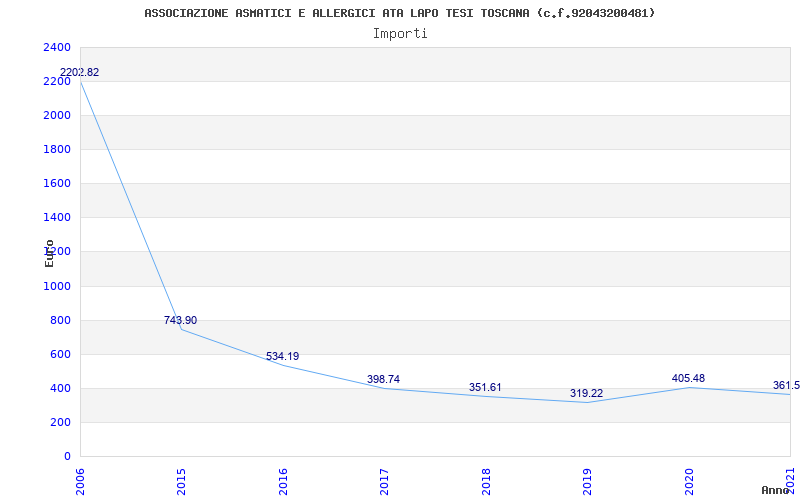Click the y-axis value 600
Image resolution: width=800 pixels, height=500 pixels.
(61, 355)
